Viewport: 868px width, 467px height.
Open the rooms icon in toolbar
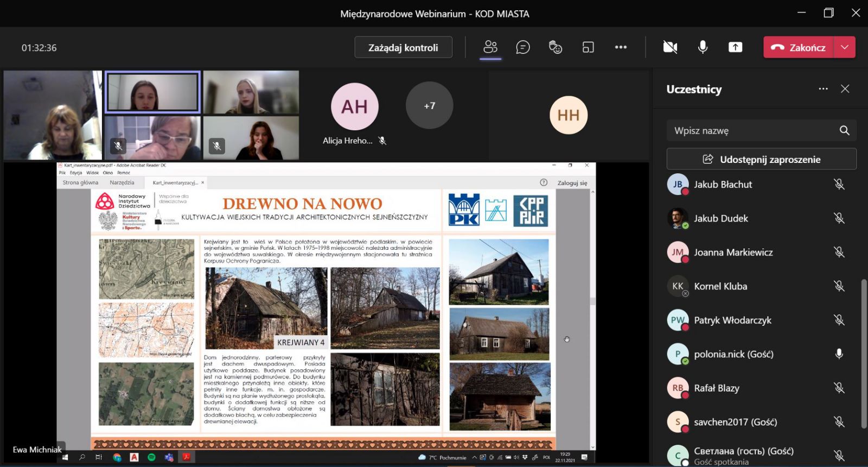click(588, 47)
